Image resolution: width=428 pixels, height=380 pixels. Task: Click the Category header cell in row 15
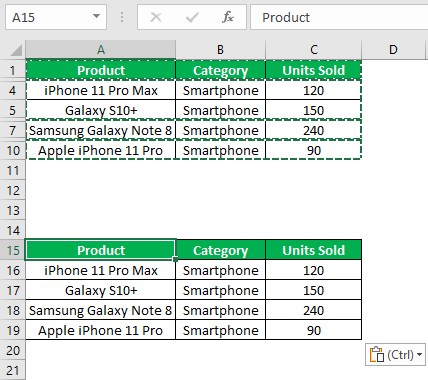point(220,250)
